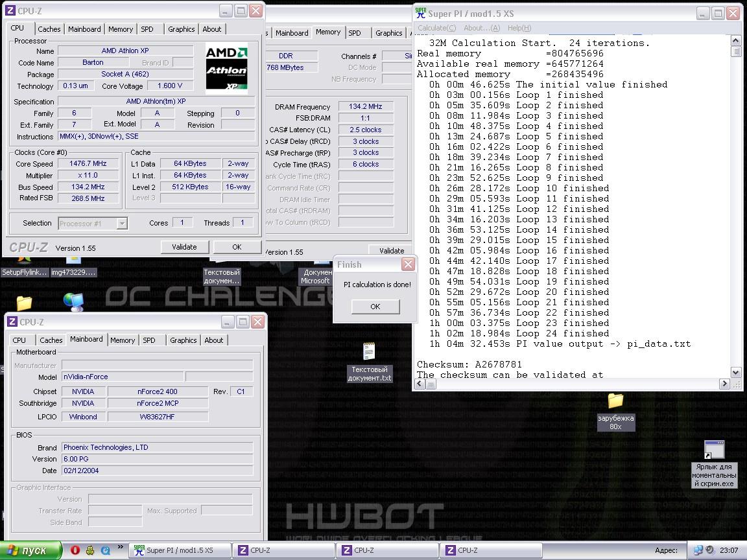The image size is (747, 560).
Task: Open Caches tab in bottom CPU-Z window
Action: [51, 340]
